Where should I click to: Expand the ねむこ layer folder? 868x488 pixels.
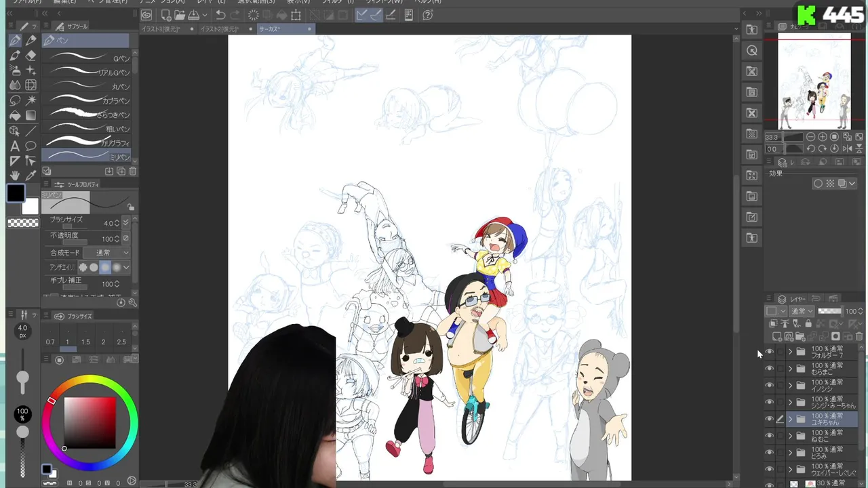click(790, 436)
